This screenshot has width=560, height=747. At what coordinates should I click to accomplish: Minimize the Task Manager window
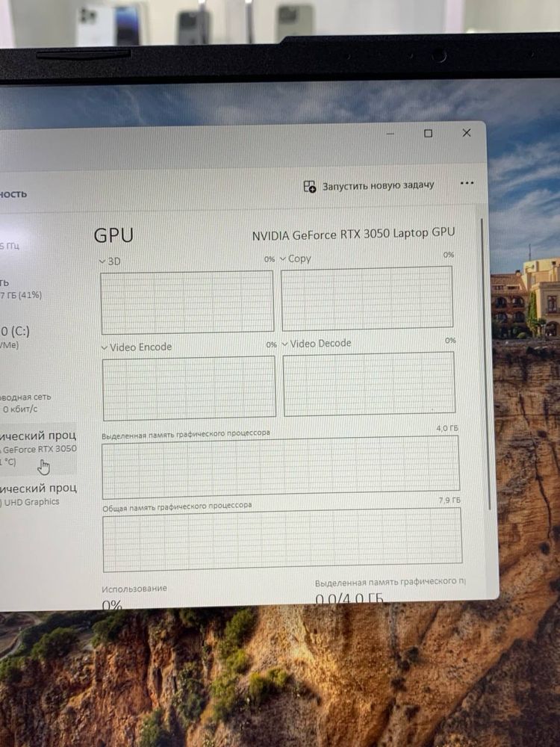(391, 134)
